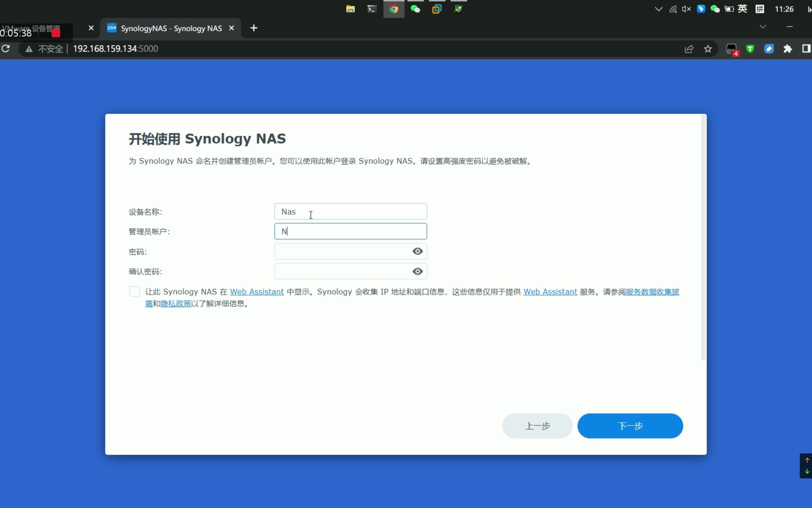Screen dimensions: 812x508
Task: Expand hidden system tray icons
Action: coord(659,9)
